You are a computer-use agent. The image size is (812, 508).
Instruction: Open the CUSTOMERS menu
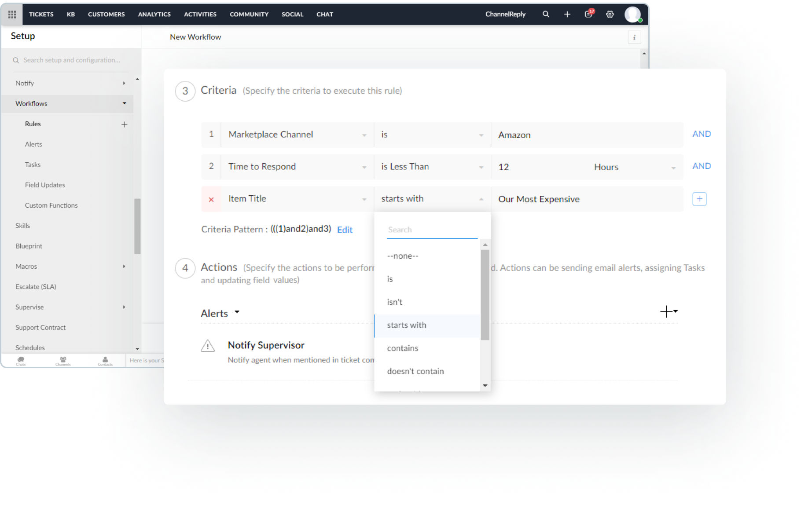107,14
